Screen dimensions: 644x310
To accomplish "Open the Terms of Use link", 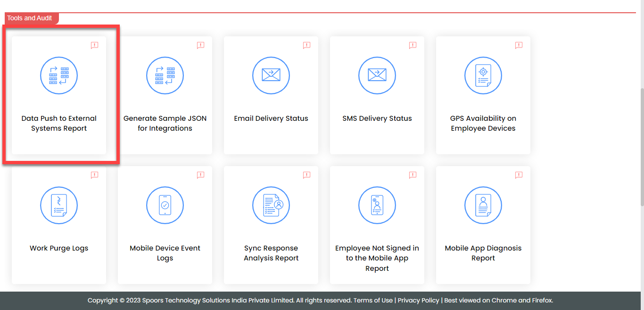I will tap(373, 300).
